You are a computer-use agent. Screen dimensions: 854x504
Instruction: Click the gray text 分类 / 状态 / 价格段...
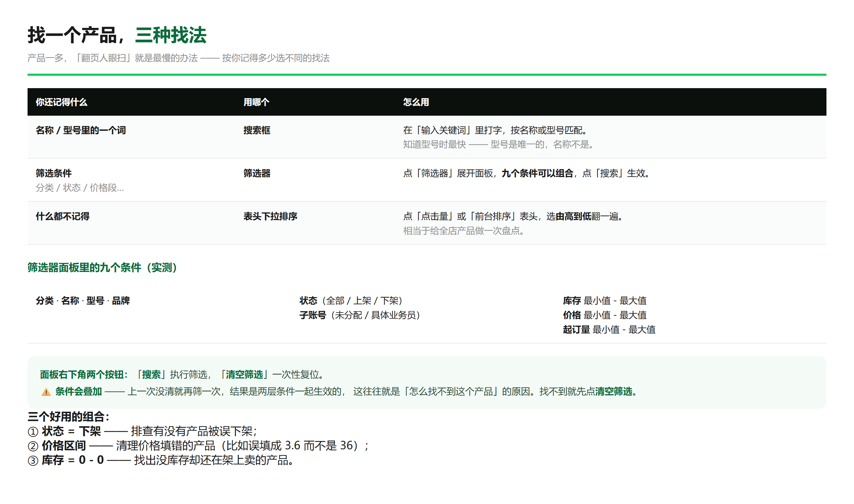click(80, 188)
